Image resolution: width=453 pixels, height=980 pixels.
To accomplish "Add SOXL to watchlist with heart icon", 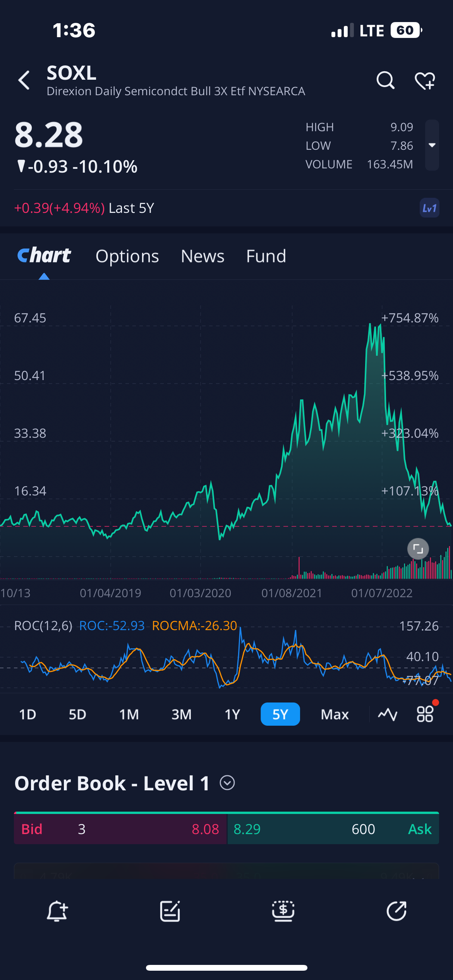I will click(425, 81).
